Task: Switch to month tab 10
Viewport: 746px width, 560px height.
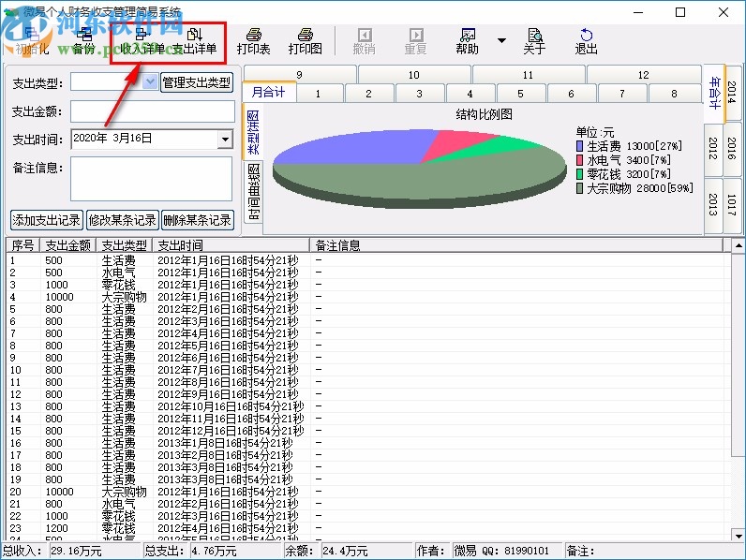Action: tap(414, 75)
